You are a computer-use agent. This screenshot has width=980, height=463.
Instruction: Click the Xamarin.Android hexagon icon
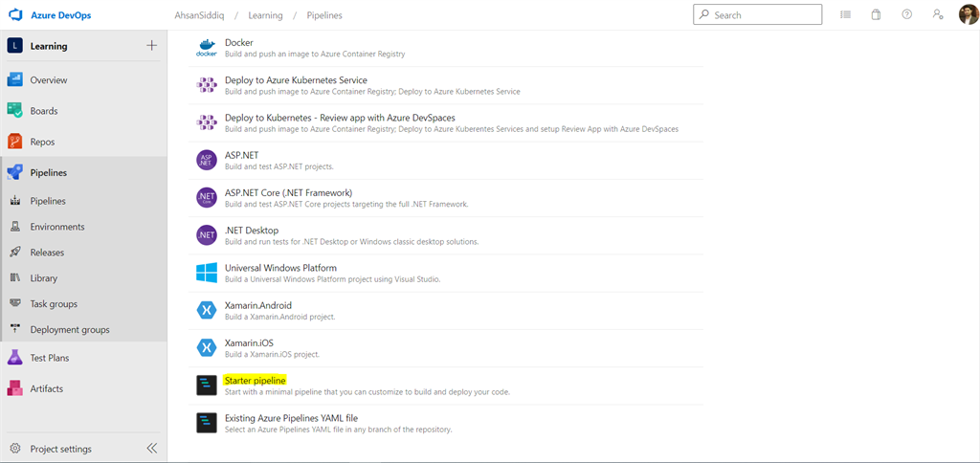[x=207, y=310]
